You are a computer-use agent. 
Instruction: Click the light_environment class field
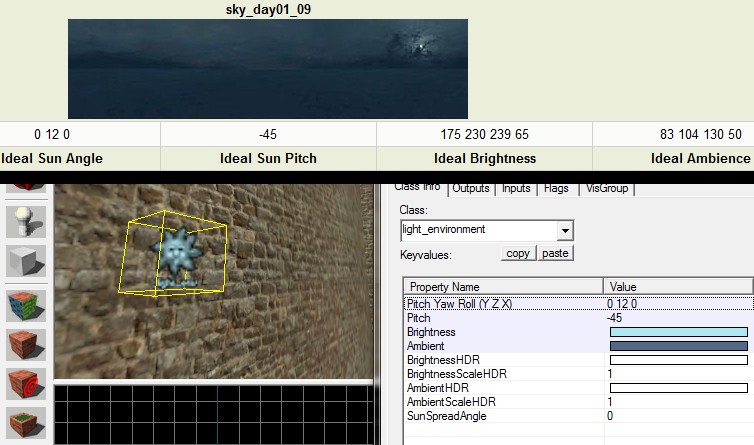tap(479, 230)
